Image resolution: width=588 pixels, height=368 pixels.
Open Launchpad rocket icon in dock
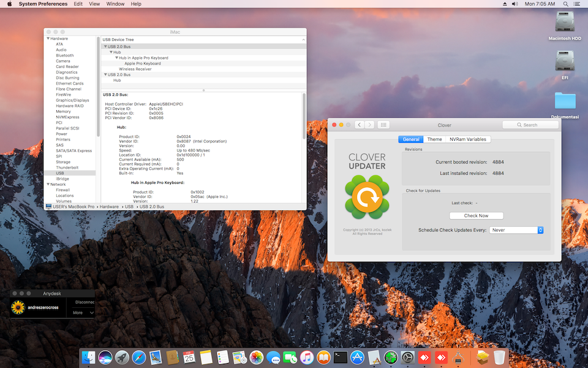coord(122,358)
